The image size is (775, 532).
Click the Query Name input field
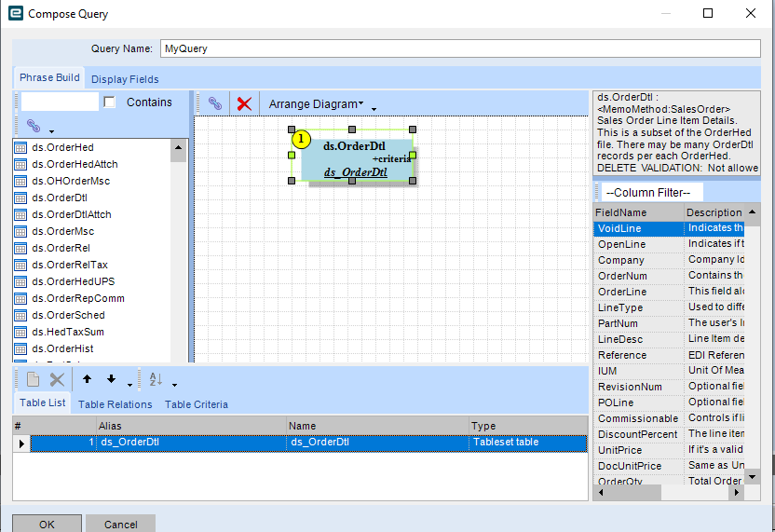pyautogui.click(x=459, y=48)
